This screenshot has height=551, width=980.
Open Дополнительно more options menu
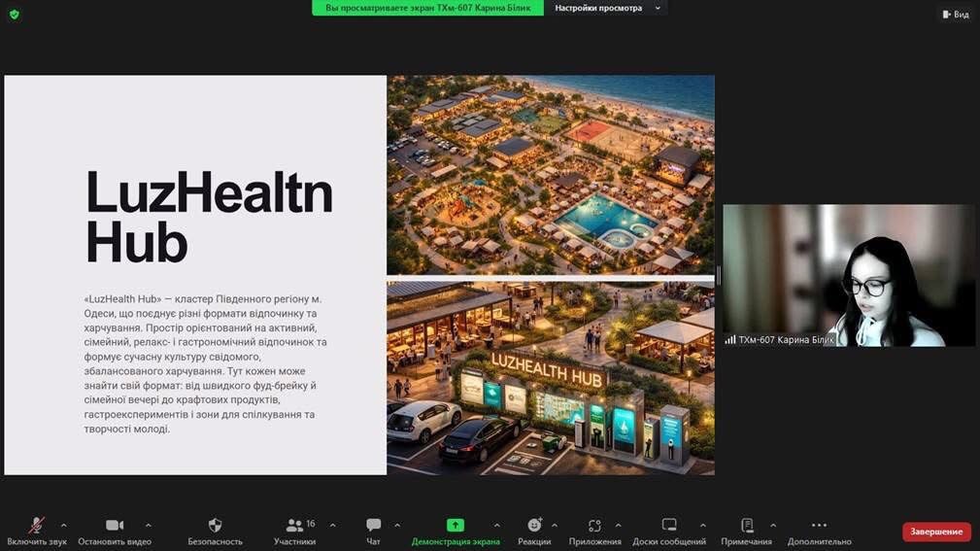[819, 526]
